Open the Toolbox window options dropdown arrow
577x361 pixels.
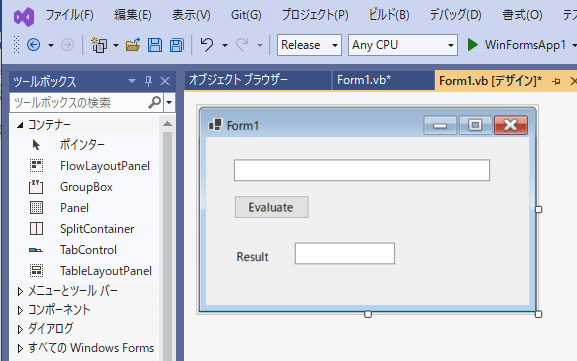click(x=132, y=81)
